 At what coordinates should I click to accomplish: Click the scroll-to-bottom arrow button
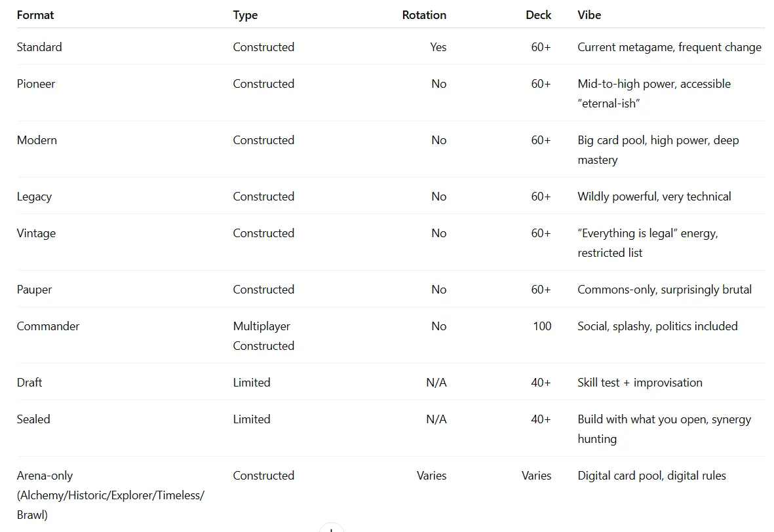click(x=332, y=528)
